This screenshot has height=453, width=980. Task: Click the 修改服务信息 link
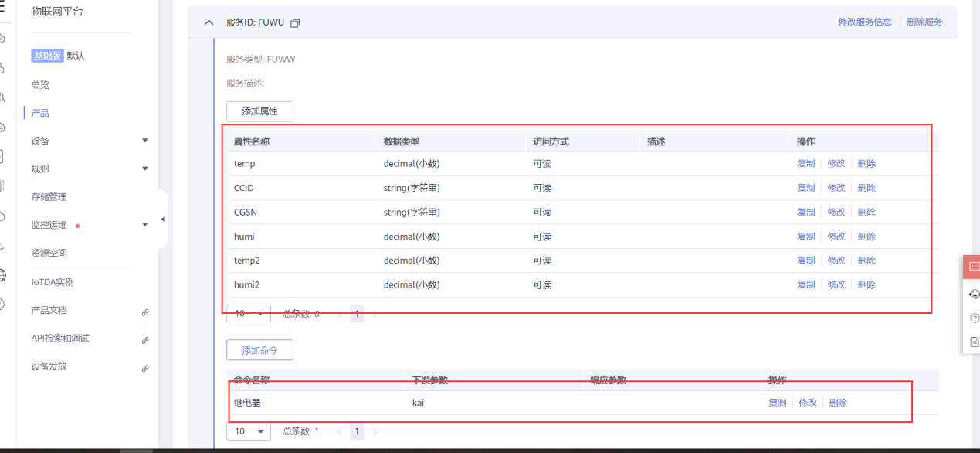865,22
